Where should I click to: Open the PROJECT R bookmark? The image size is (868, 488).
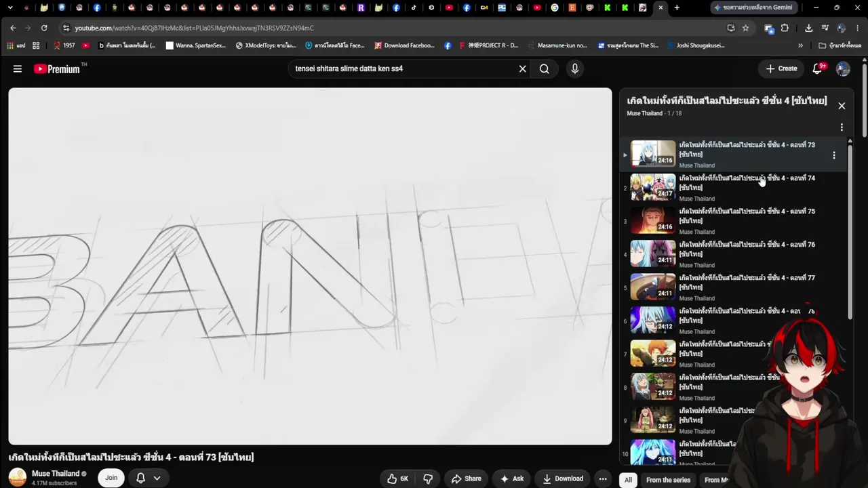(x=488, y=45)
